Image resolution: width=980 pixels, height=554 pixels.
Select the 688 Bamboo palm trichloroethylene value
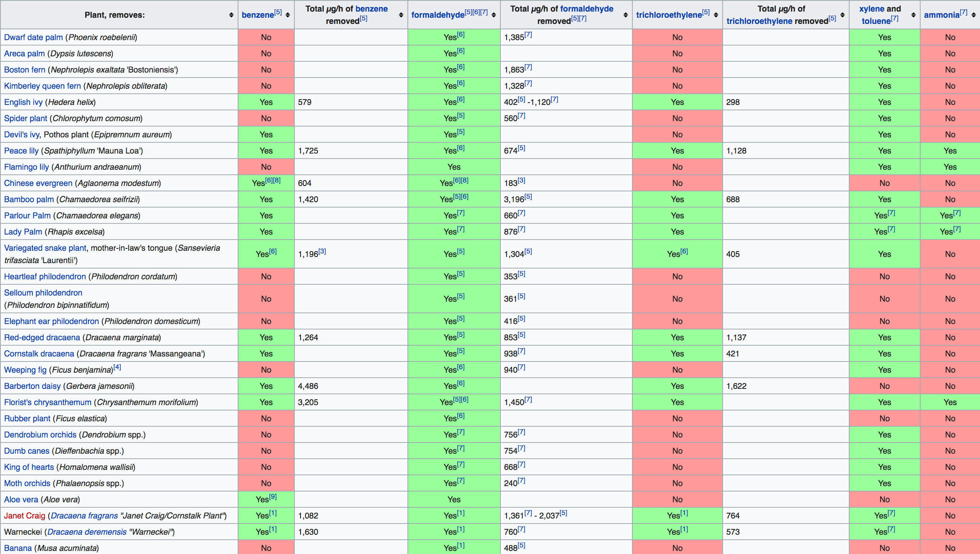coord(733,199)
